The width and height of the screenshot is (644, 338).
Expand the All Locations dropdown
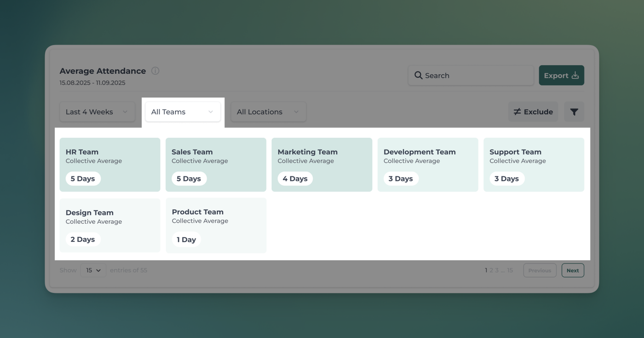268,112
